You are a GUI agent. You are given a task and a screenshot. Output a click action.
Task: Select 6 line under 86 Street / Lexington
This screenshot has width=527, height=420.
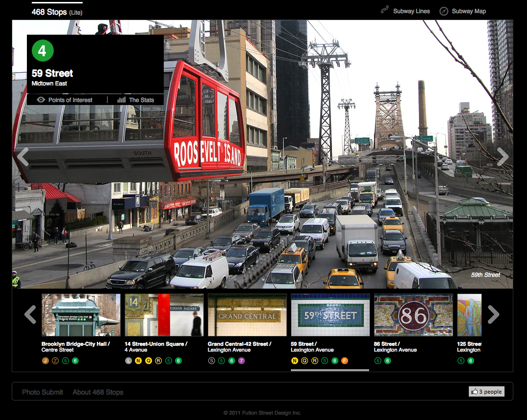pos(388,360)
